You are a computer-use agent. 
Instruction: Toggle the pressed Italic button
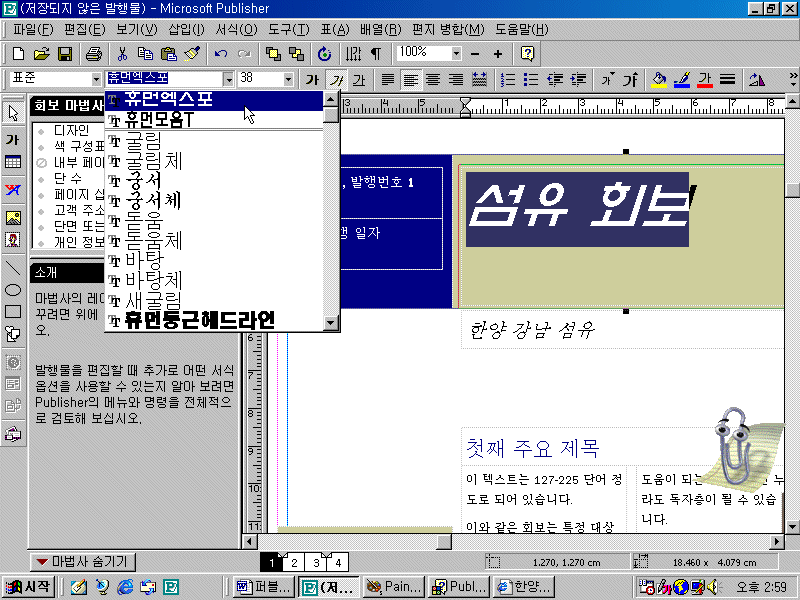click(x=336, y=80)
